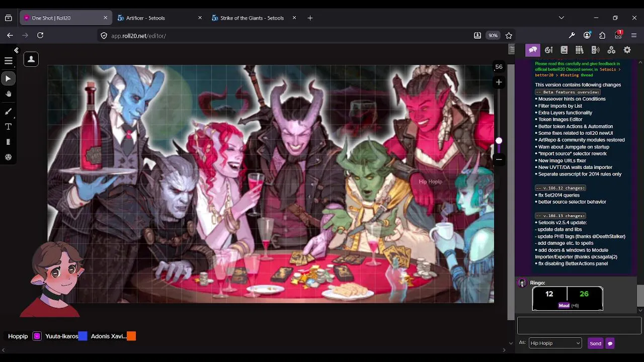This screenshot has width=644, height=362.
Task: Zoom in with the plus button
Action: coord(499,82)
